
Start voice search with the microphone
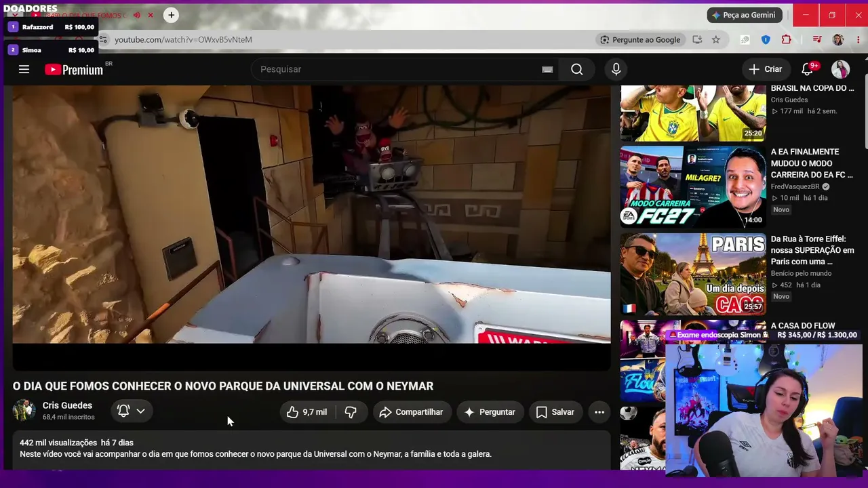616,69
